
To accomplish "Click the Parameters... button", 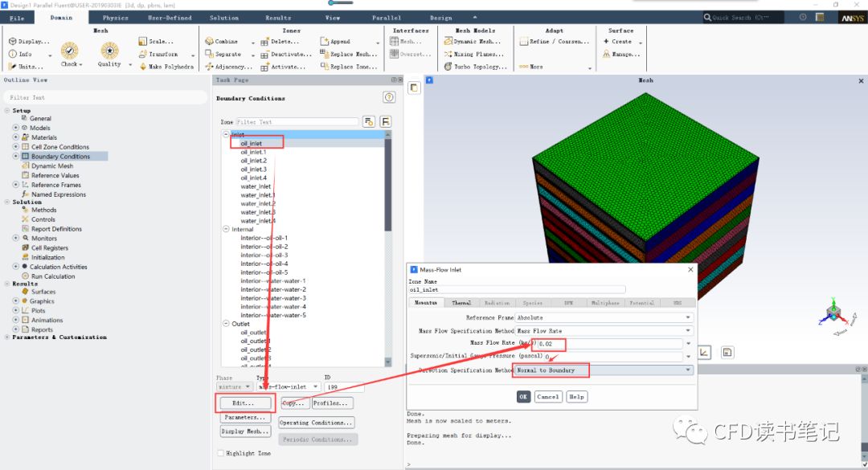I will [x=245, y=418].
